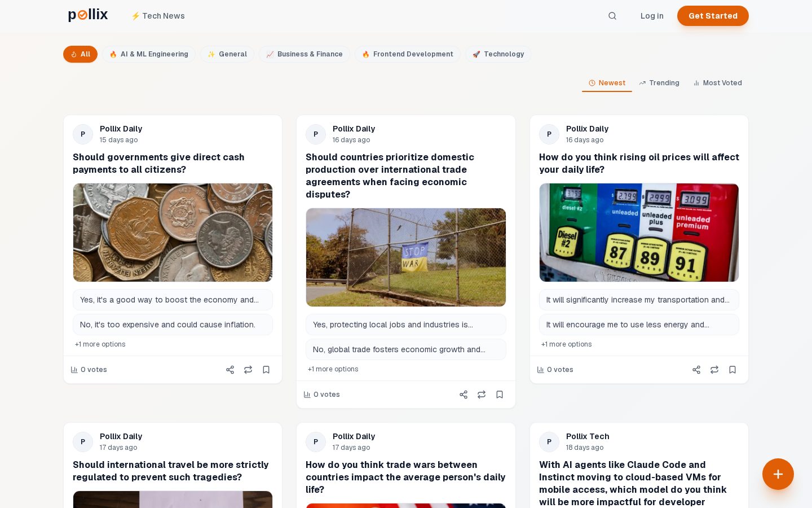Screen dimensions: 812x508
Task: Click Pollix Daily author on cash payments card
Action: [x=121, y=129]
